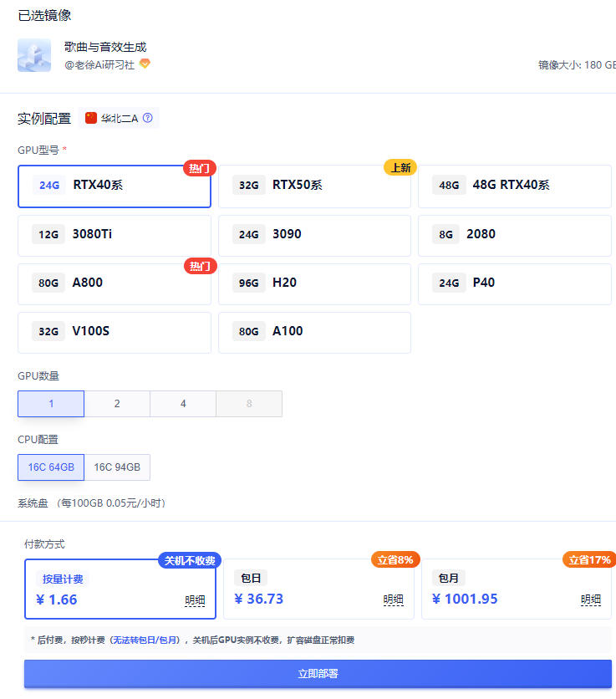Click the yellow 上新 badge on RTX50系

(400, 168)
